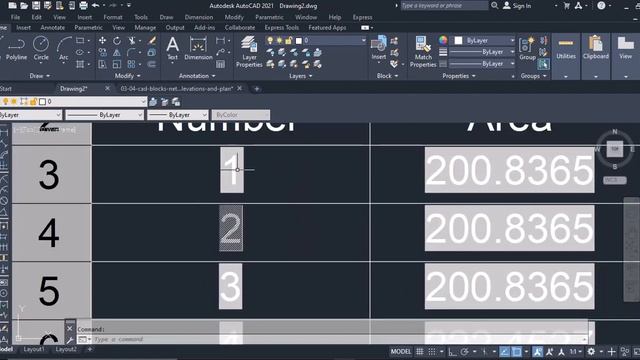Activate the Fillet tool
640x360 pixels.
point(131,52)
